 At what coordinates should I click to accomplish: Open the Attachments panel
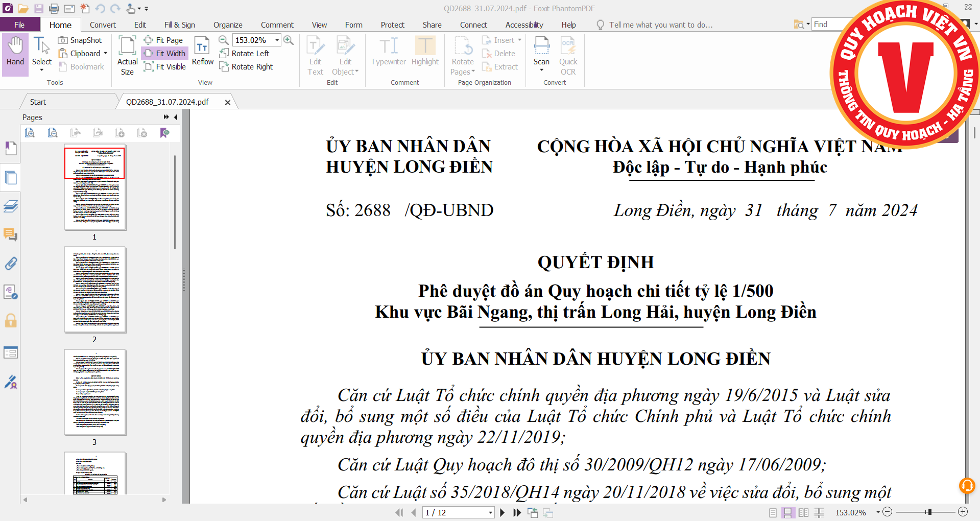pyautogui.click(x=11, y=263)
